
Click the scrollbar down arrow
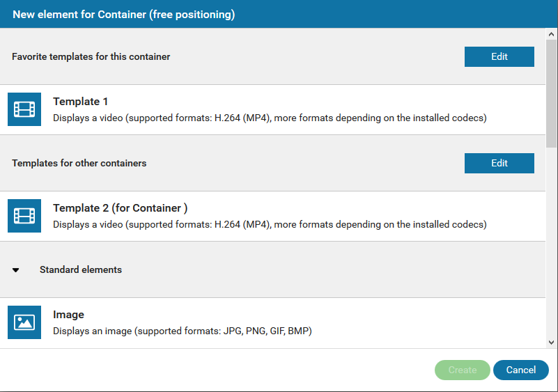[x=551, y=342]
